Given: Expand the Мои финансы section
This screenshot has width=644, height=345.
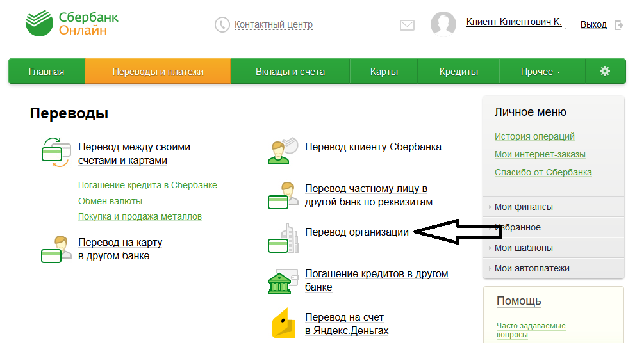Looking at the screenshot, I should click(x=554, y=207).
